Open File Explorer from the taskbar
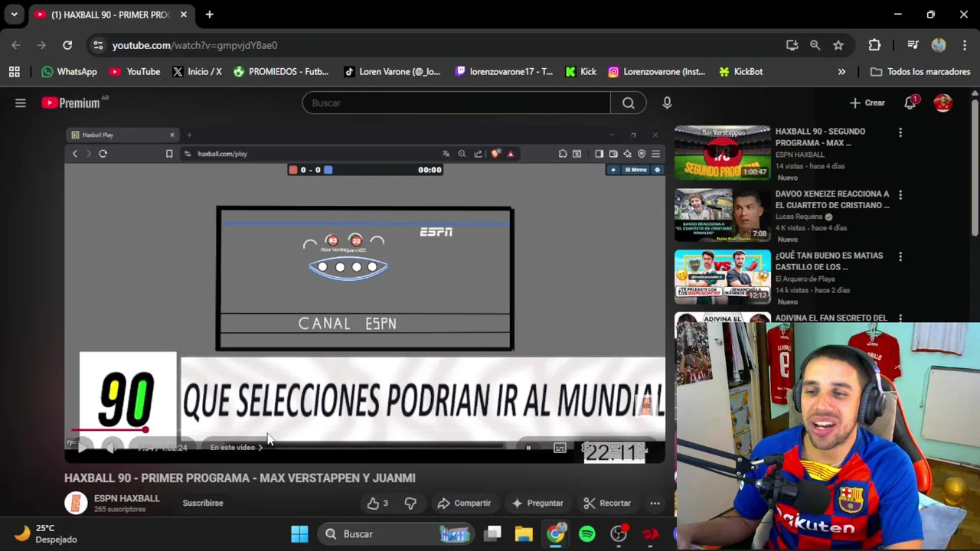 tap(524, 533)
